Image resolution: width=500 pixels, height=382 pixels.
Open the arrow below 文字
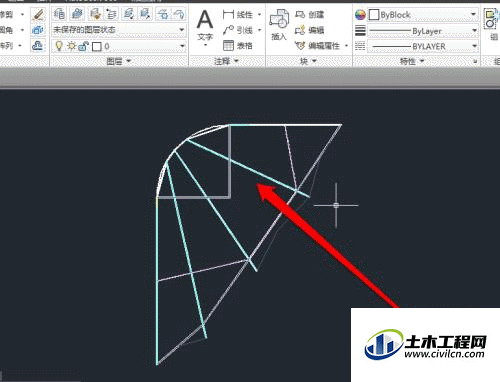(x=205, y=44)
